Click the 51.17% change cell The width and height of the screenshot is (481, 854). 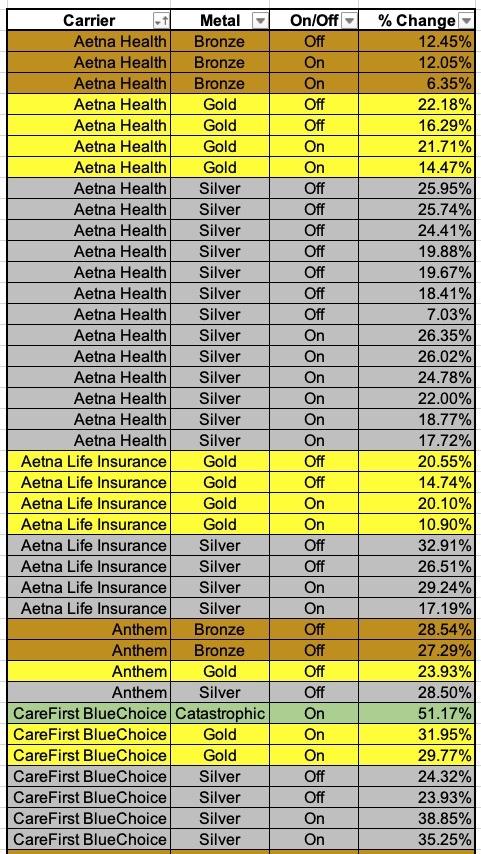click(416, 713)
